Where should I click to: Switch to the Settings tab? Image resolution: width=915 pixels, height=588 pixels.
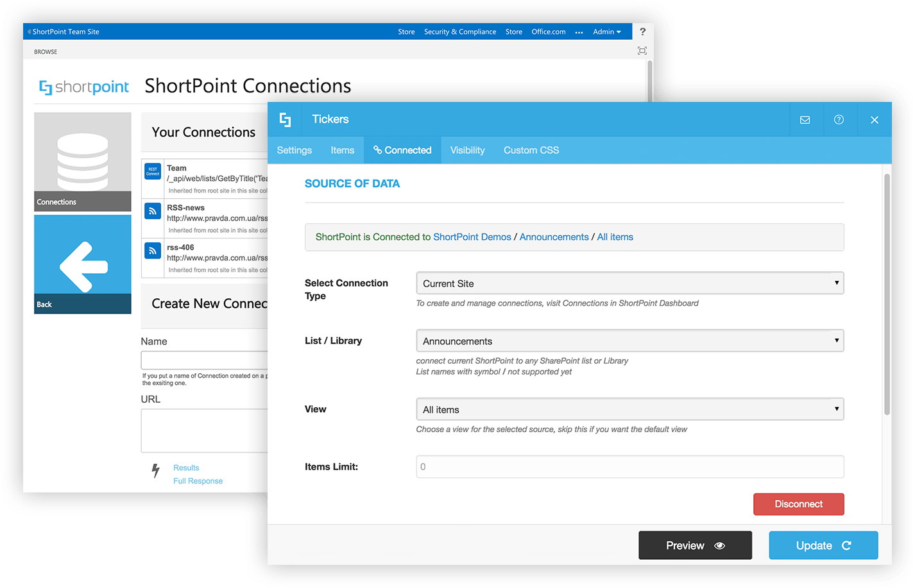point(295,150)
